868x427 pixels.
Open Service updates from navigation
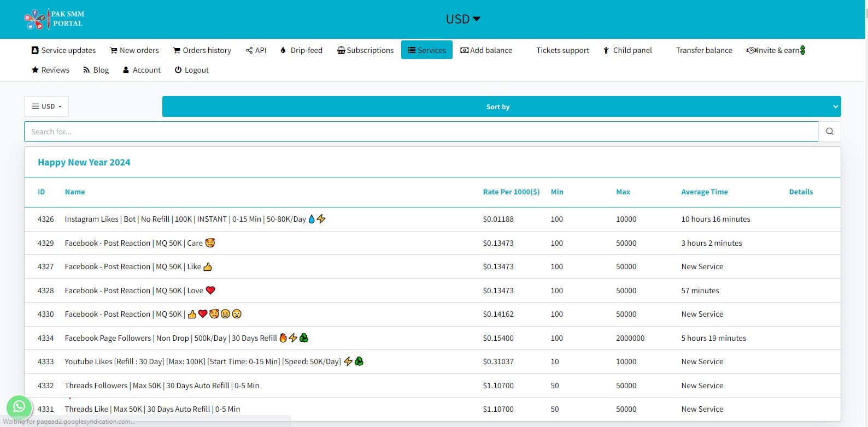pyautogui.click(x=63, y=50)
